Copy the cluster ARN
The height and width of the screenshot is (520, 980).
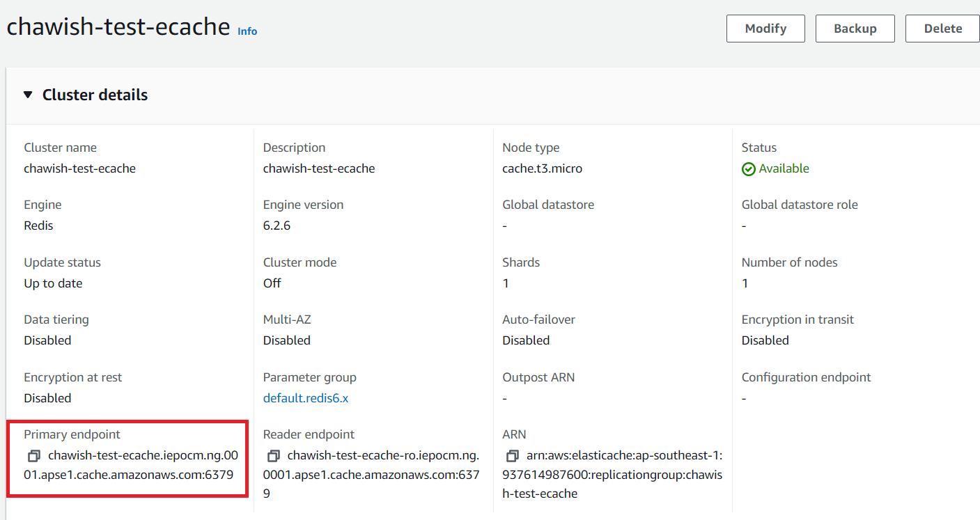point(511,456)
